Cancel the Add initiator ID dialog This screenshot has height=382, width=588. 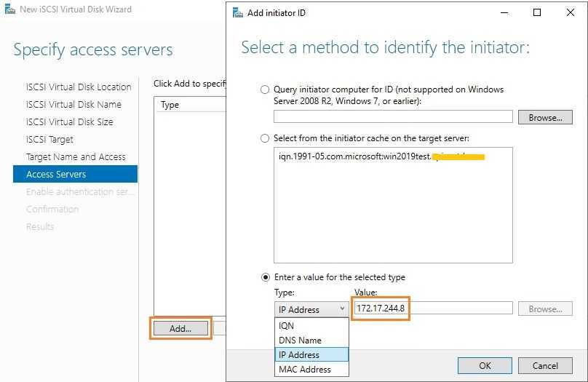click(x=545, y=365)
